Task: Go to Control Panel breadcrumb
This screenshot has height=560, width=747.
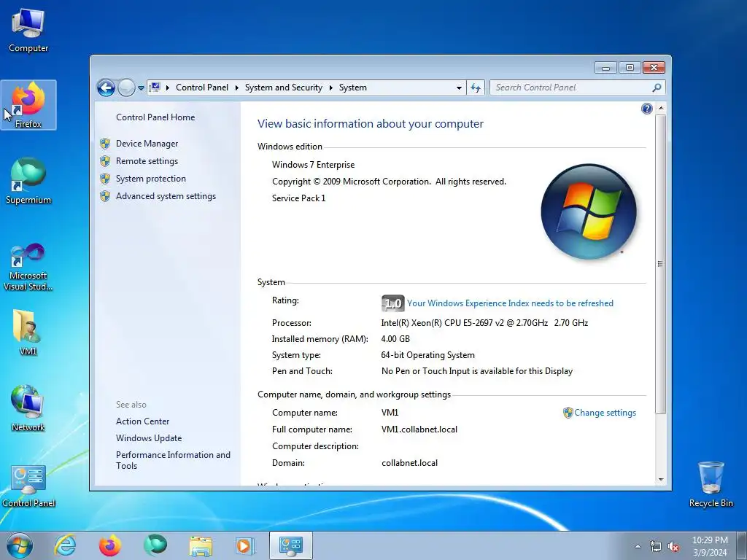Action: [202, 87]
